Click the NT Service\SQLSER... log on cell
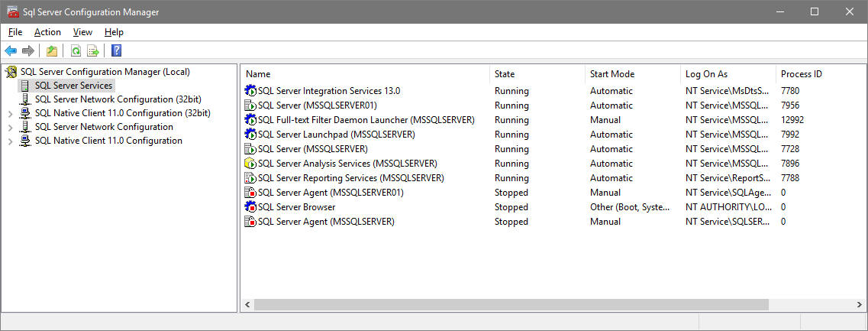The height and width of the screenshot is (331, 868). point(726,221)
